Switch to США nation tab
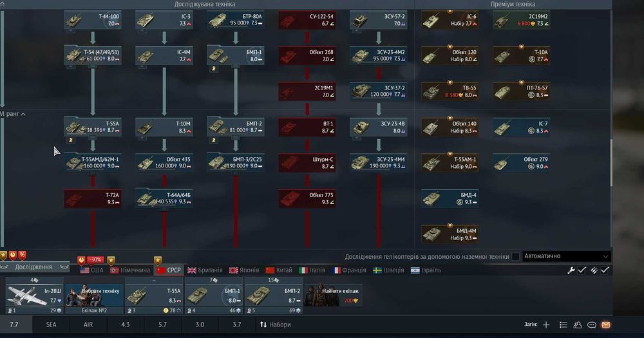Screen dimensions: 644x338 coord(91,270)
